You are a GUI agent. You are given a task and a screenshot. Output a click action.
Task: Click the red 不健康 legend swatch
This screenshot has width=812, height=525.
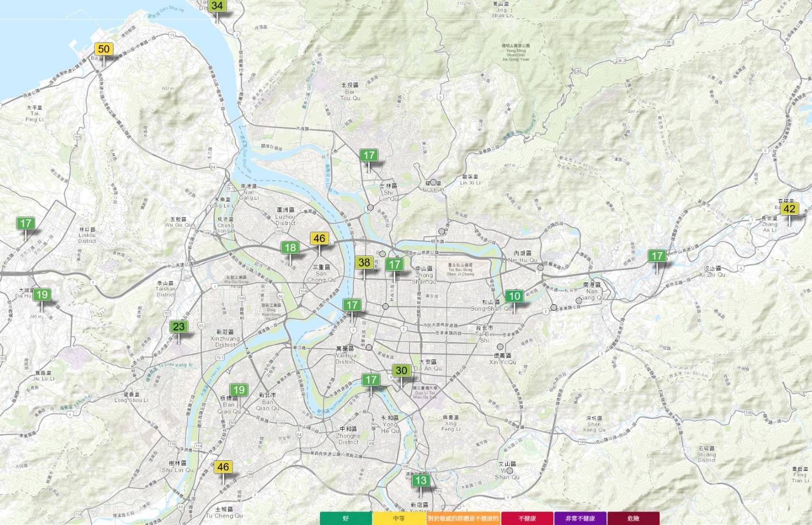[527, 519]
